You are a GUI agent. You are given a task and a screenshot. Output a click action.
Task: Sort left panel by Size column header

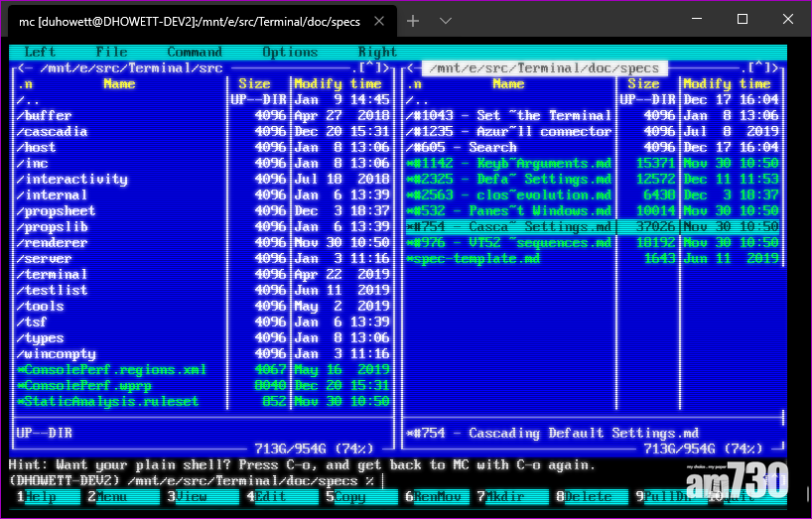click(x=254, y=84)
